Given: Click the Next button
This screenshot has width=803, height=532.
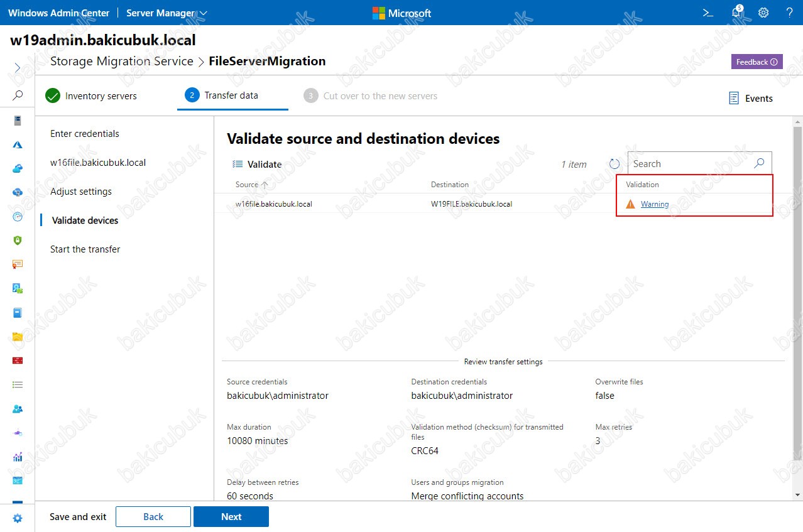Looking at the screenshot, I should (231, 517).
